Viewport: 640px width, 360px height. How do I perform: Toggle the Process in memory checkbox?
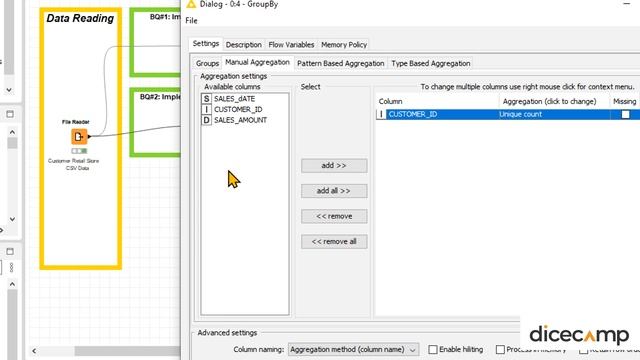click(x=500, y=349)
